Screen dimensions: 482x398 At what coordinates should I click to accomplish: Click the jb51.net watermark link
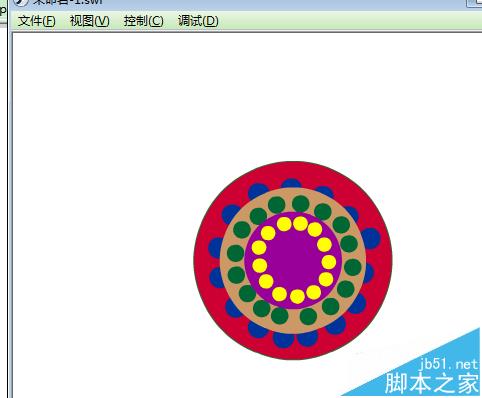pyautogui.click(x=449, y=364)
